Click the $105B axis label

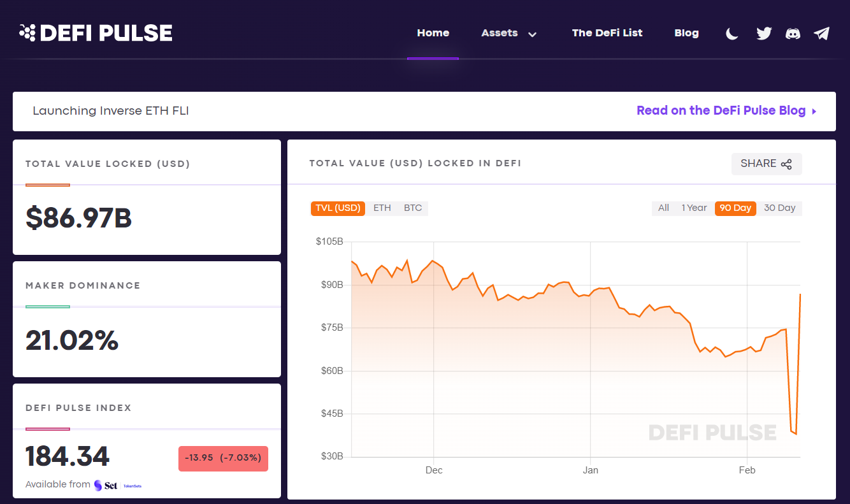(x=329, y=241)
